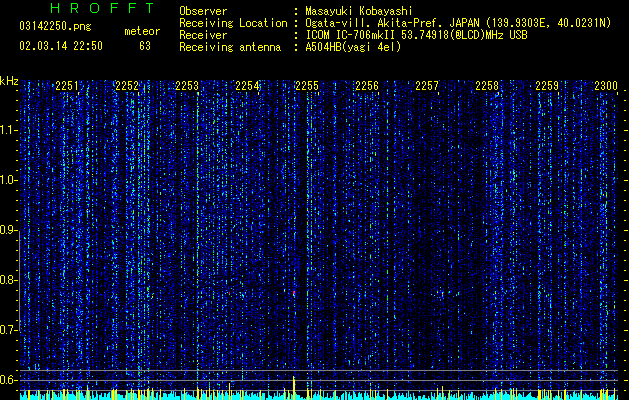Click the 1.1 kHz axis label

[x=9, y=130]
